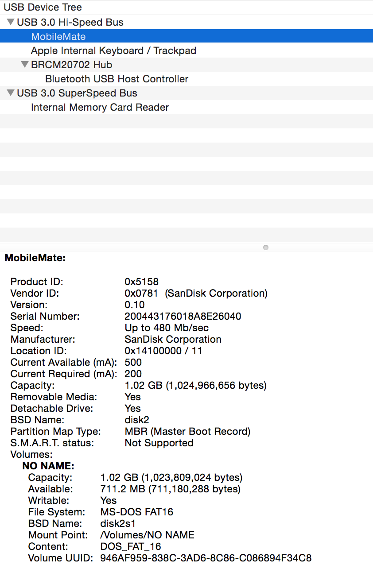
Task: Click the serial number value 200443176018A8E26040
Action: point(183,316)
